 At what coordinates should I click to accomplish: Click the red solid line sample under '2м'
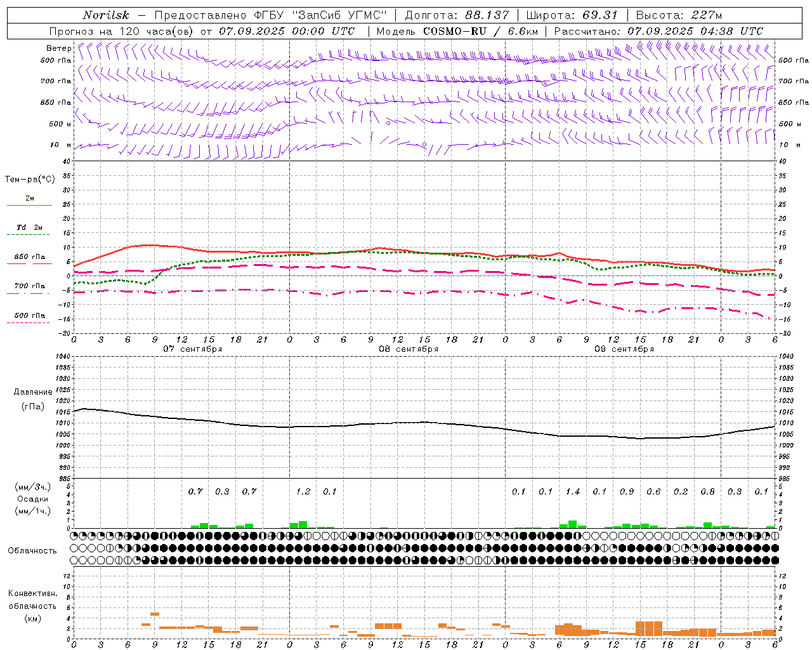coord(29,205)
